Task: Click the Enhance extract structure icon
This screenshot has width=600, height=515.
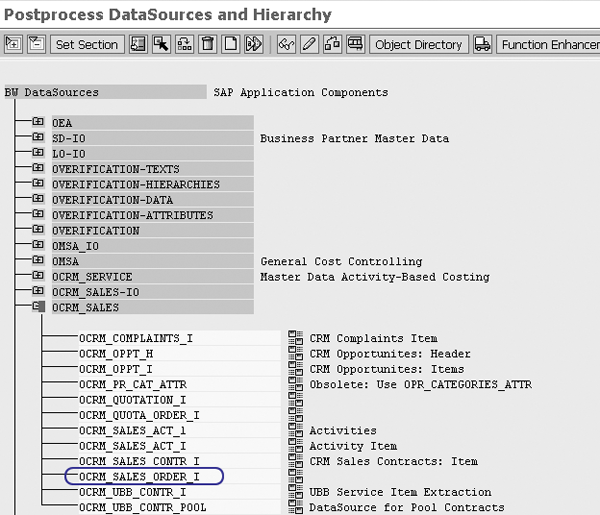Action: pyautogui.click(x=332, y=44)
